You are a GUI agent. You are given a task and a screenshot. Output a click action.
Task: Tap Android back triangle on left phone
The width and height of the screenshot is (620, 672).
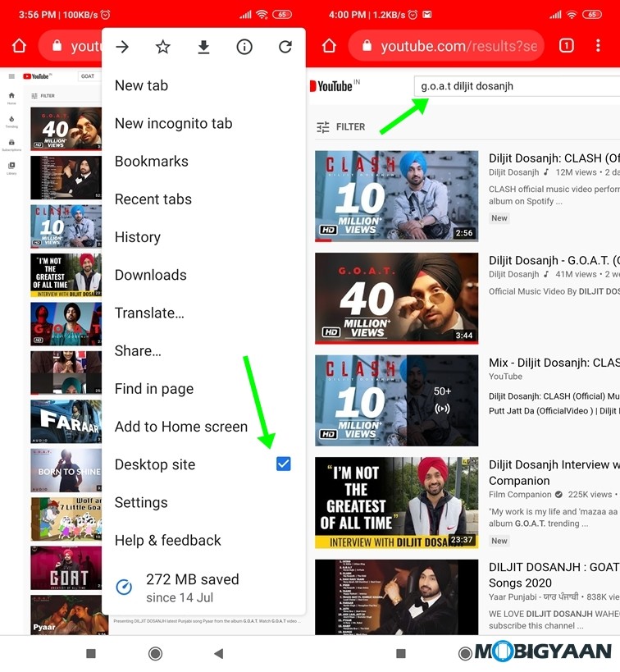219,653
